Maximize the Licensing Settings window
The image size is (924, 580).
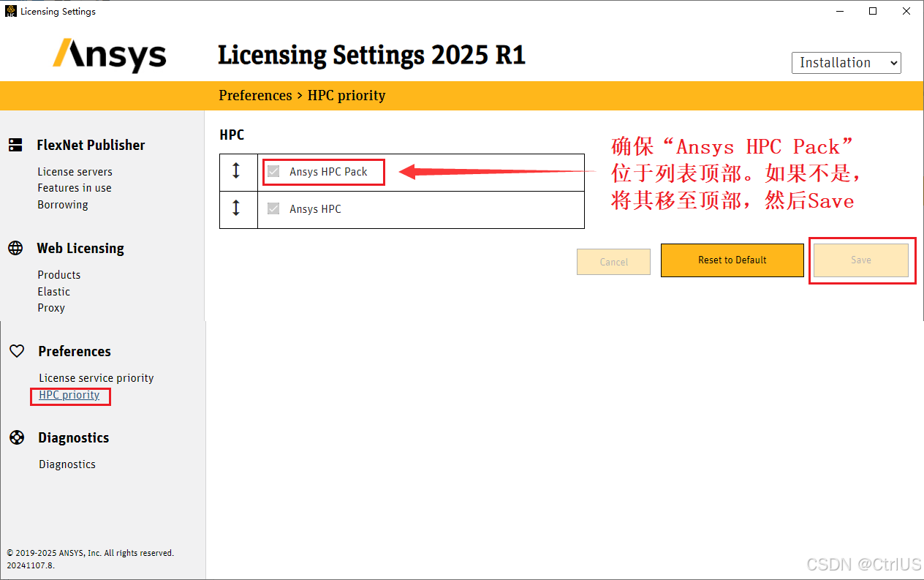coord(873,11)
